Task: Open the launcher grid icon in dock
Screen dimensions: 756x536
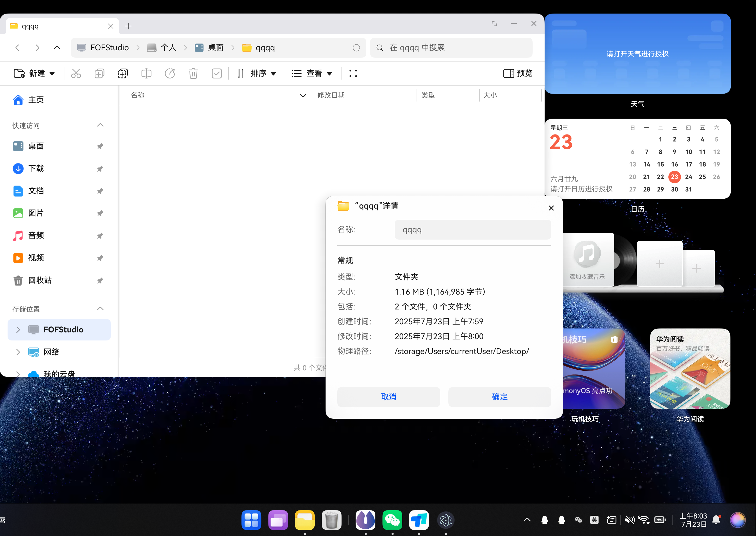Action: click(251, 520)
